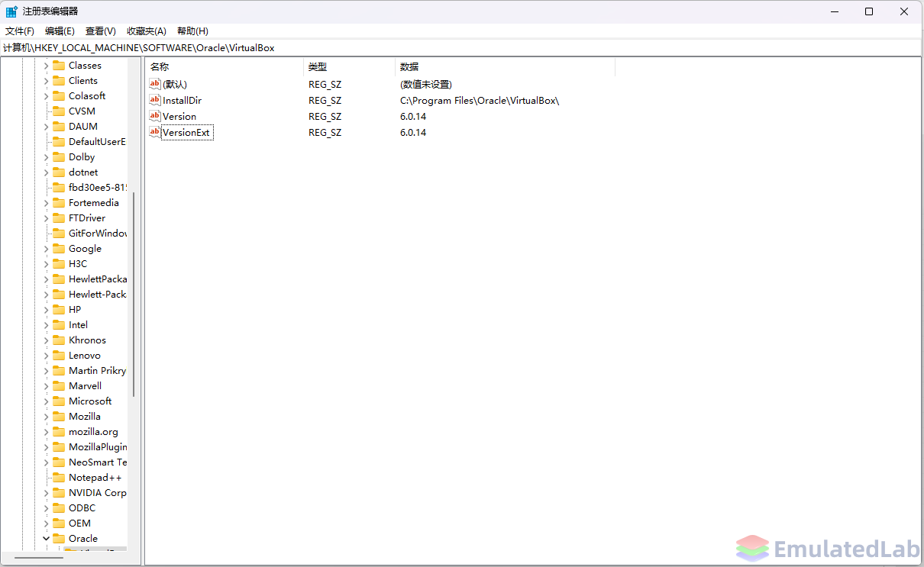
Task: Sort values by the 类型 column header
Action: point(349,67)
